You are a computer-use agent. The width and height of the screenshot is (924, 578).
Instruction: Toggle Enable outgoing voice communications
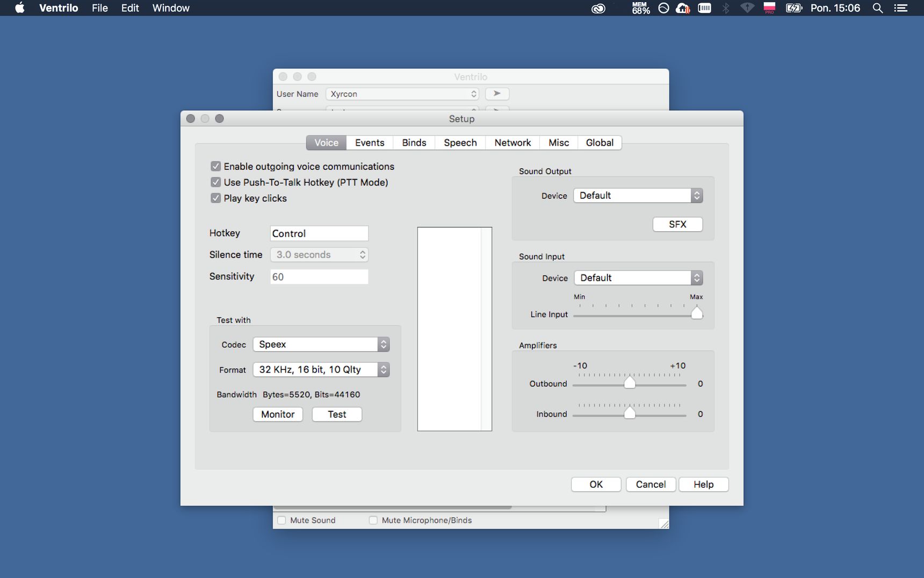coord(215,166)
